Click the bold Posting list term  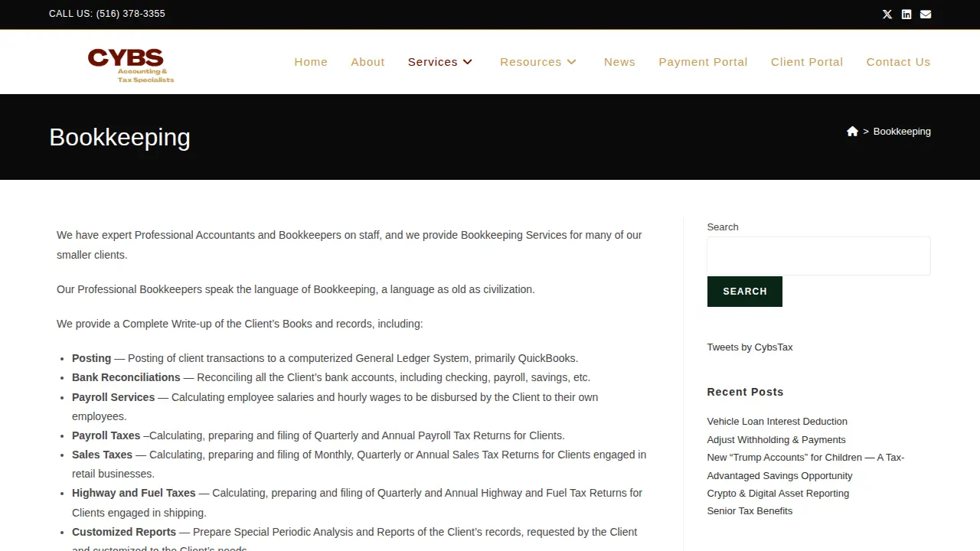92,358
